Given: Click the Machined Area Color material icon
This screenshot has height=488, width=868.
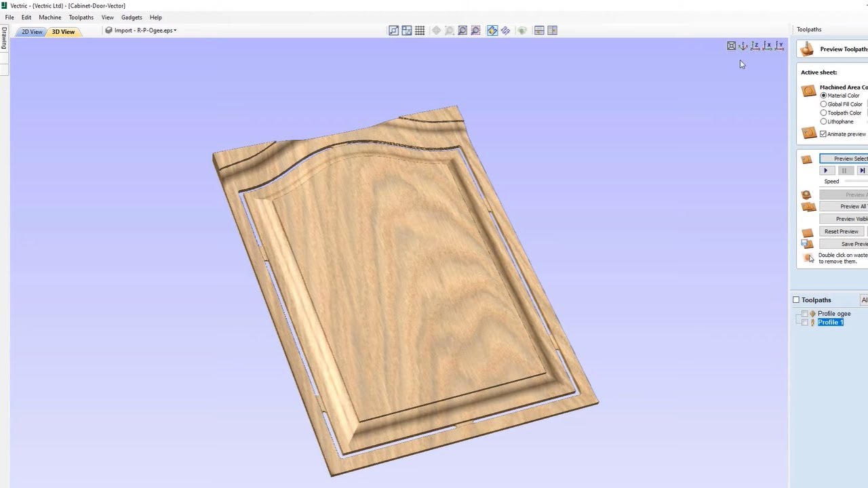Looking at the screenshot, I should (x=808, y=91).
